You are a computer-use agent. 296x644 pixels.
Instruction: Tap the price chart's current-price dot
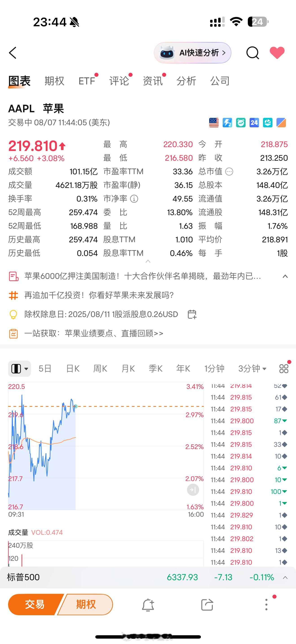(x=76, y=406)
